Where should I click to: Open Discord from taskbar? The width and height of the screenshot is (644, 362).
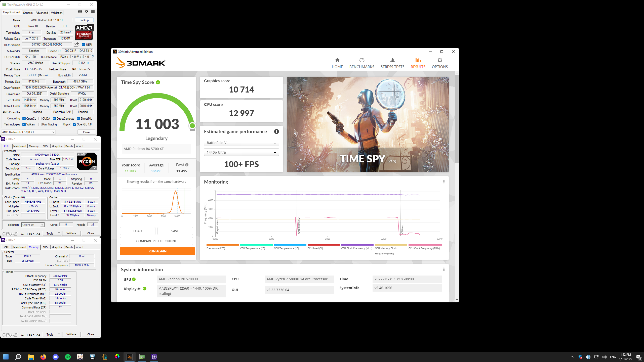56,357
